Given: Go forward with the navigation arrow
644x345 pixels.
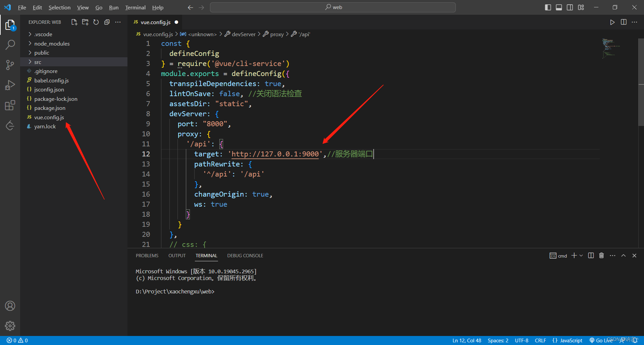Looking at the screenshot, I should coord(201,7).
